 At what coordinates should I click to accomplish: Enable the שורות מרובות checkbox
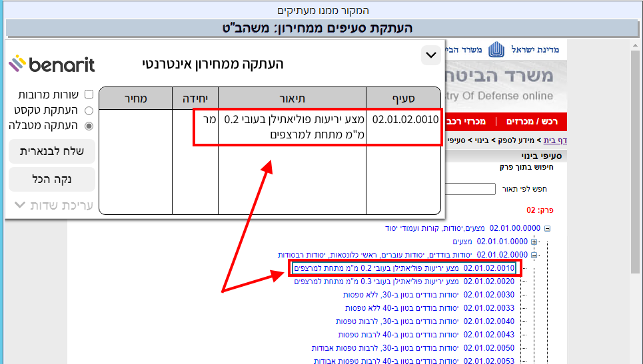pos(89,94)
